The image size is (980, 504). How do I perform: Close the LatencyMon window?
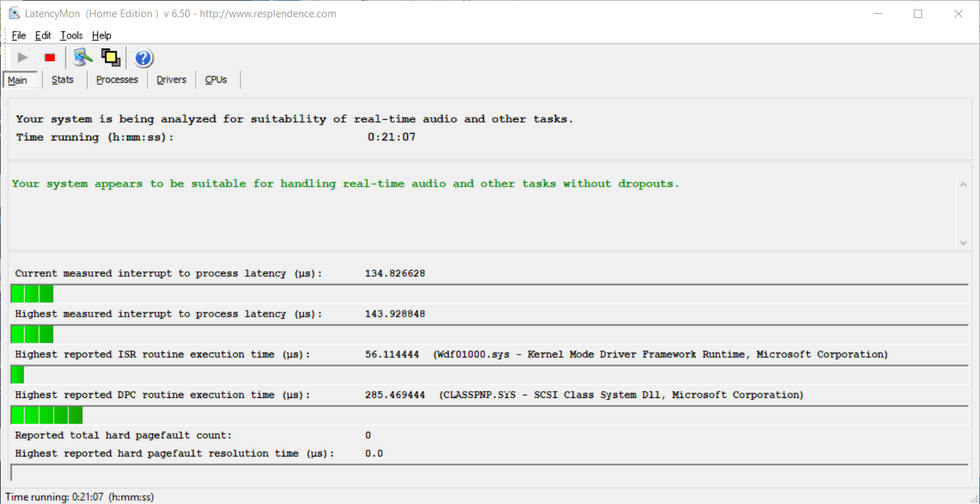[x=959, y=13]
